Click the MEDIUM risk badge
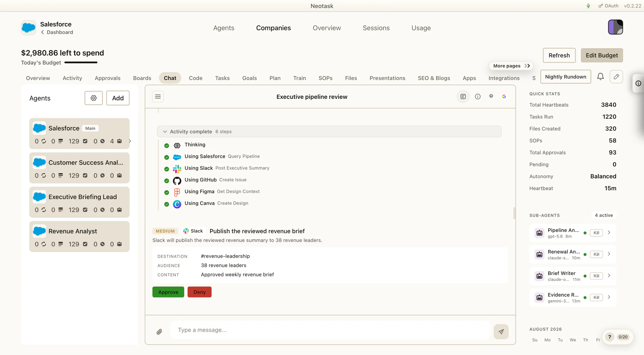 tap(165, 231)
